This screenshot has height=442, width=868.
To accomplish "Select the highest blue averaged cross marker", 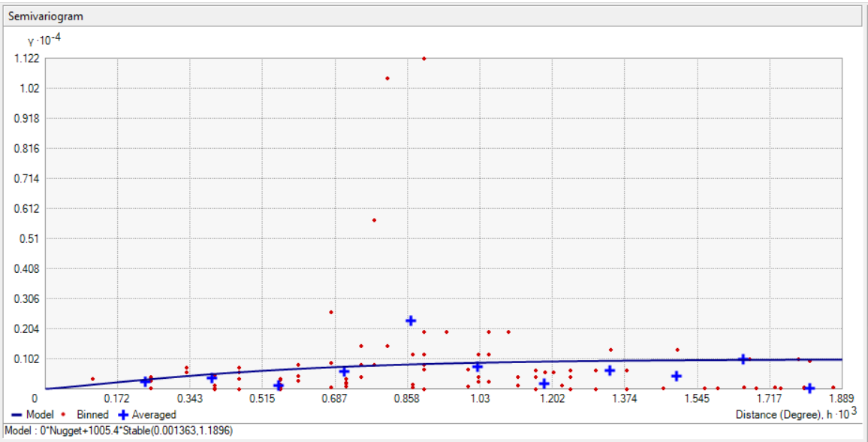I will (x=411, y=321).
